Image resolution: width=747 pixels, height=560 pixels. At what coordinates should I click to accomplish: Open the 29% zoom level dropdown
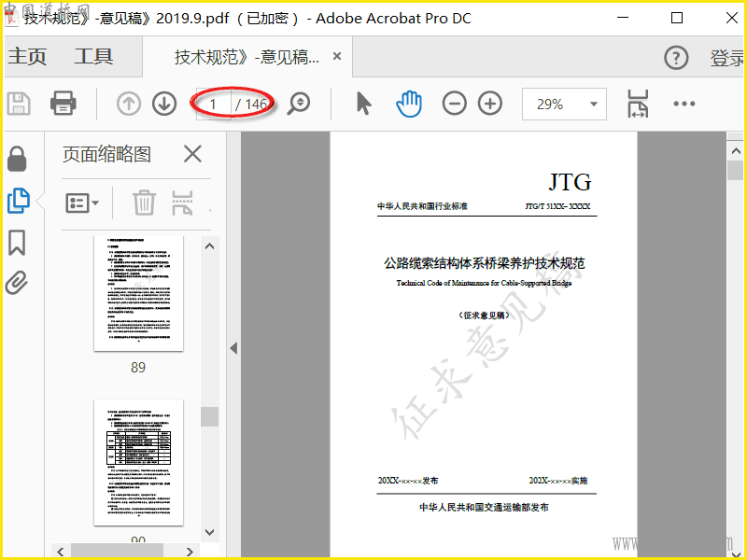[x=564, y=104]
